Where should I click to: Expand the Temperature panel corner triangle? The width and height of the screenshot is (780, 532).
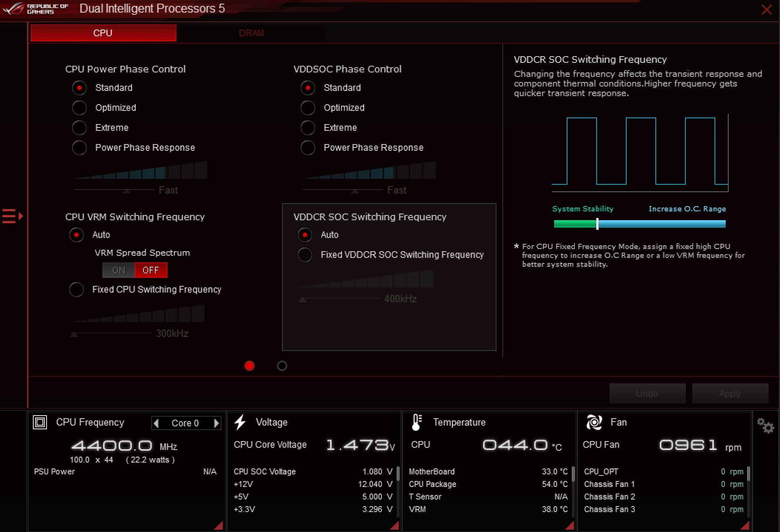[x=570, y=525]
